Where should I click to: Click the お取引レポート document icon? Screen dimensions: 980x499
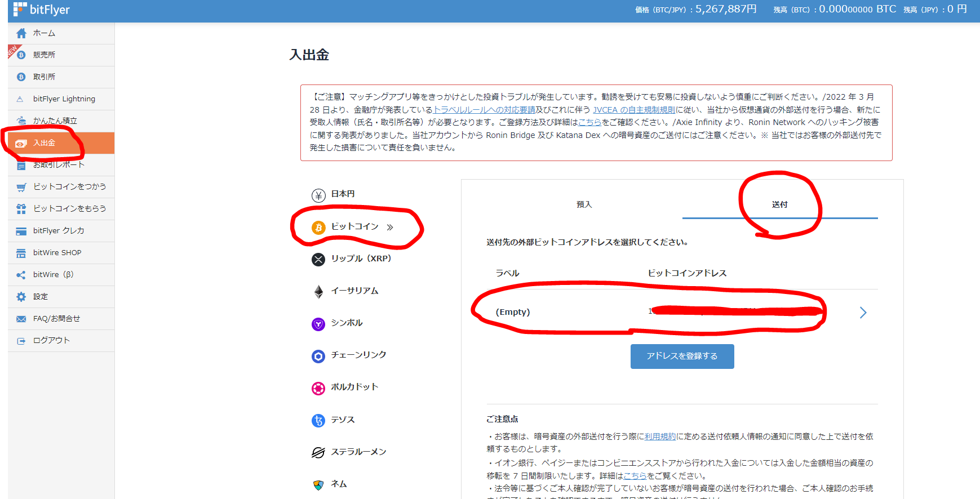pos(21,166)
